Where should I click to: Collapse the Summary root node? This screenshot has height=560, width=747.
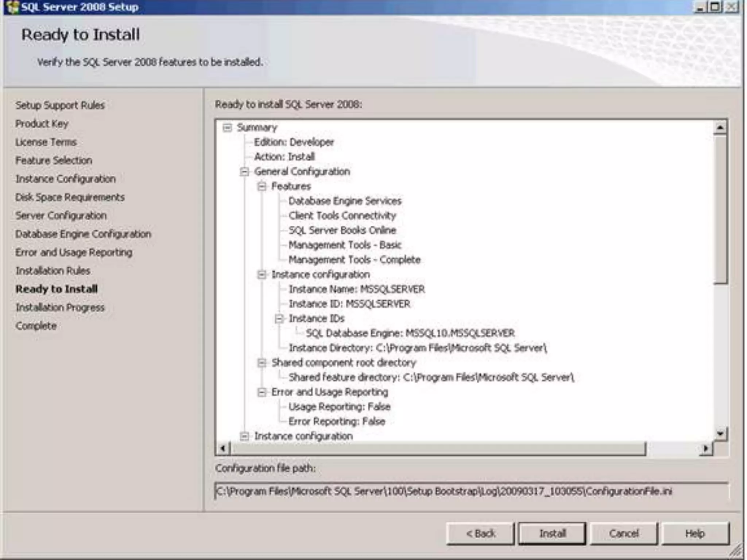(x=227, y=128)
